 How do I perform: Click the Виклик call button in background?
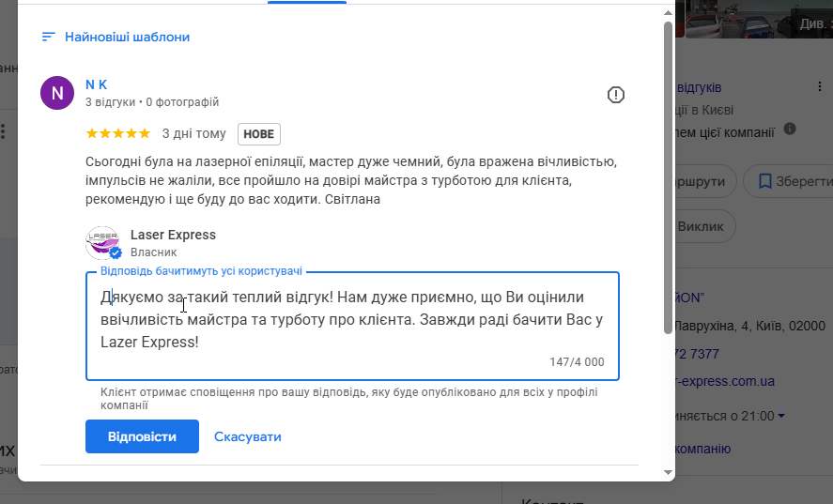pos(705,226)
